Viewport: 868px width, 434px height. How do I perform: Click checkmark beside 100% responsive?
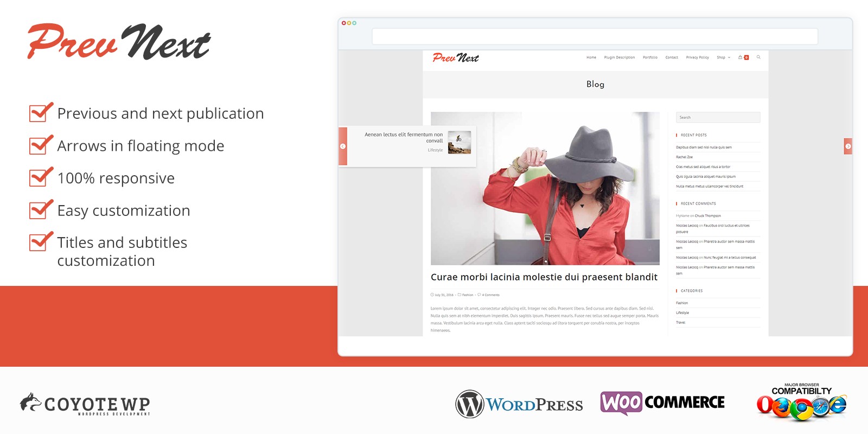[x=41, y=177]
